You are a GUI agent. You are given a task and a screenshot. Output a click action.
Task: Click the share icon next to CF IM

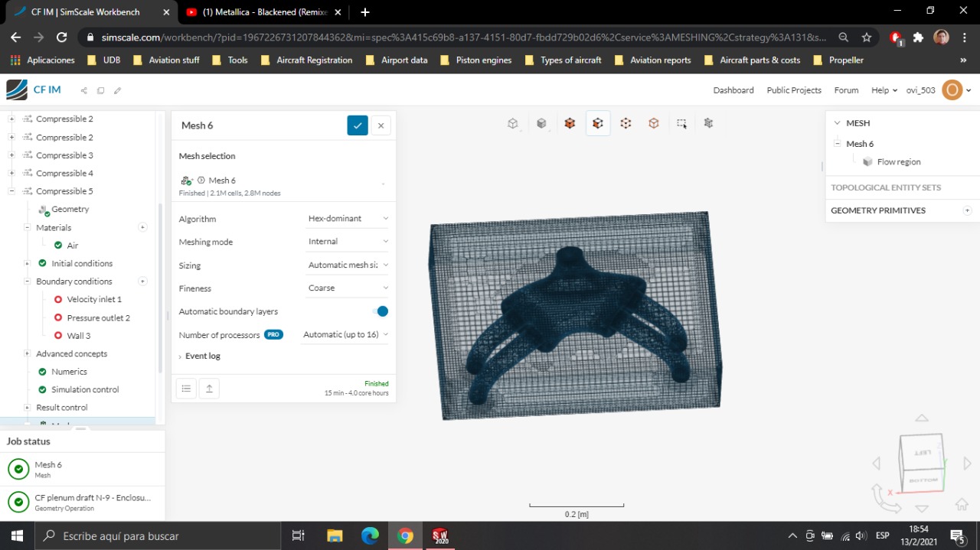point(84,91)
